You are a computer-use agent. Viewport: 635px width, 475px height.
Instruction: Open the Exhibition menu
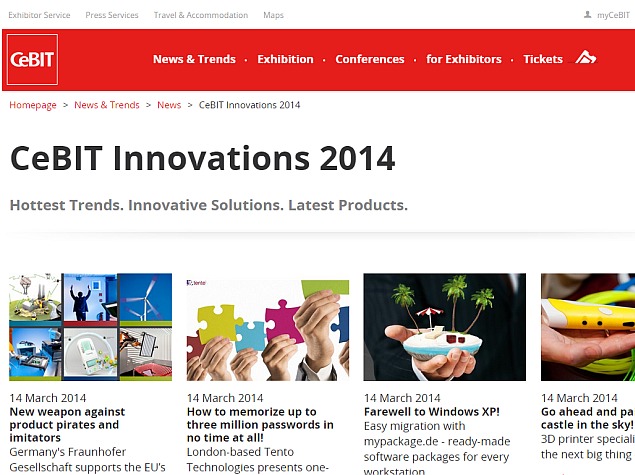[x=285, y=59]
